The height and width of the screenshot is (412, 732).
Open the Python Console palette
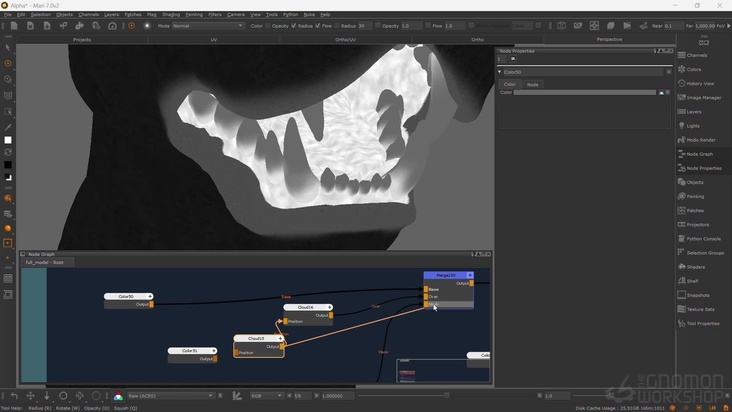[x=699, y=238]
